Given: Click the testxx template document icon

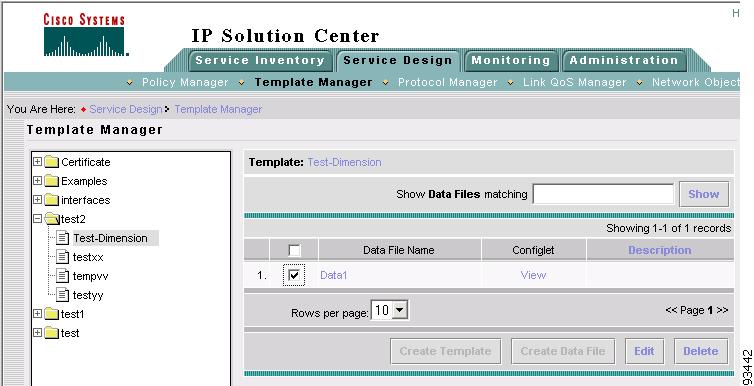Looking at the screenshot, I should click(x=63, y=257).
